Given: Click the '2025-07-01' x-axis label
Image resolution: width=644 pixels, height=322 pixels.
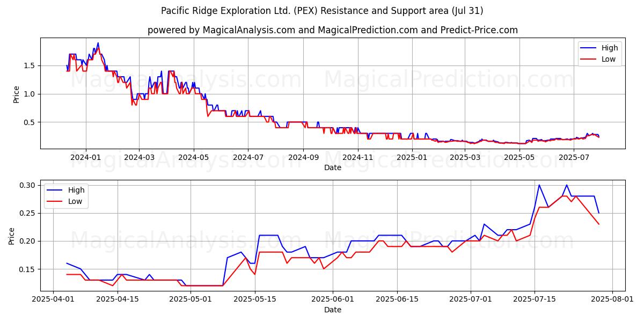Looking at the screenshot, I should point(471,299).
